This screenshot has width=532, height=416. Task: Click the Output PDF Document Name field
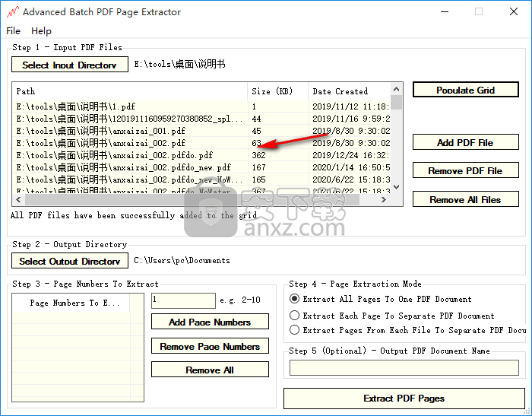404,368
